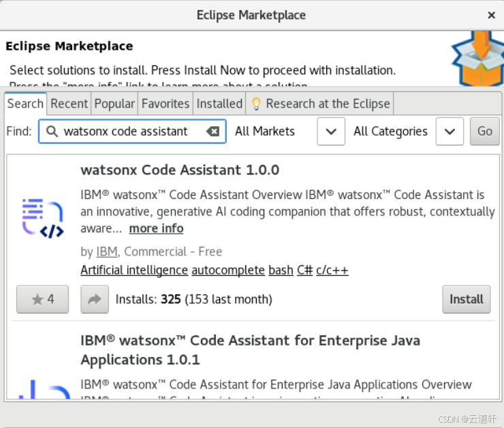Open the Research at the Eclipse tab
Image resolution: width=504 pixels, height=428 pixels.
click(x=320, y=104)
